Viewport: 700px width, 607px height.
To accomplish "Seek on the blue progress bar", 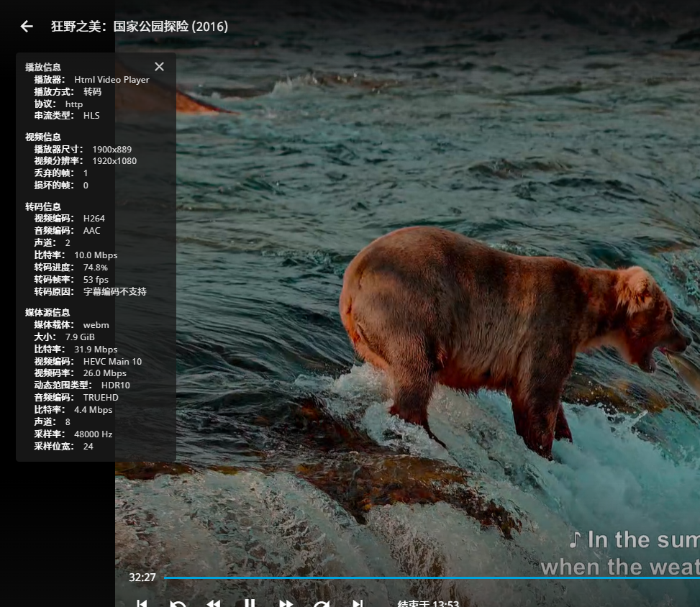I will click(x=432, y=578).
